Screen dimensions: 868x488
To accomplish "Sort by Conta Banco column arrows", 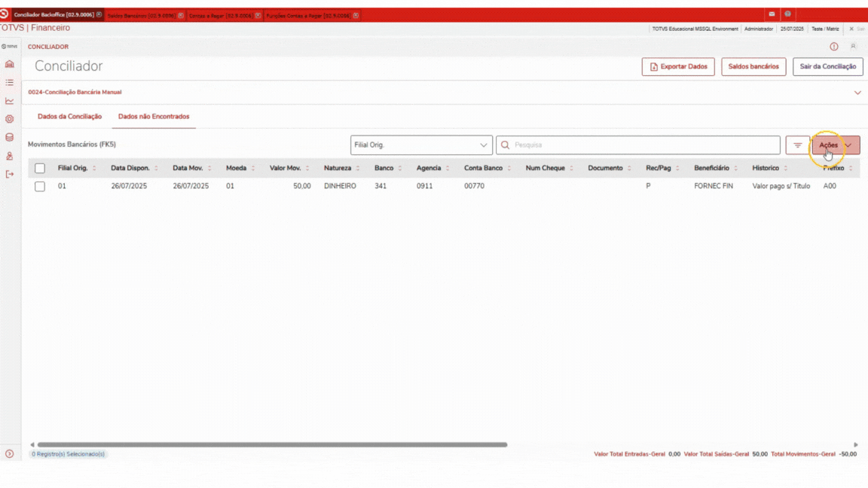I will (509, 168).
